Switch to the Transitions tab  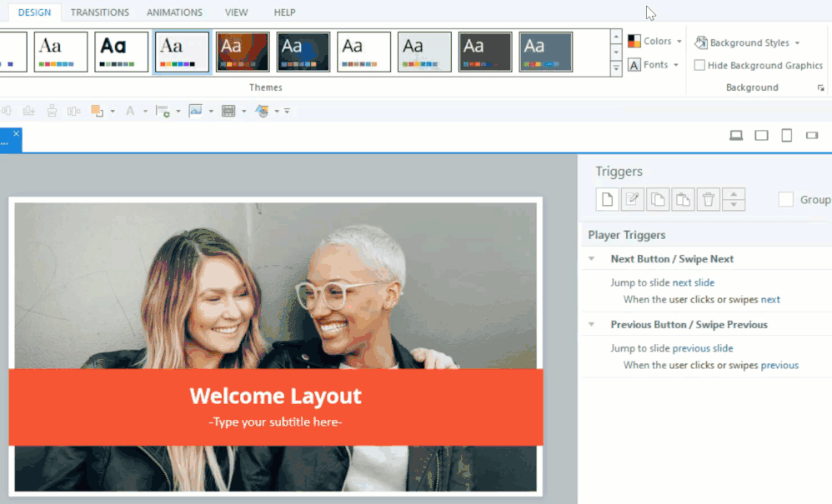(99, 12)
